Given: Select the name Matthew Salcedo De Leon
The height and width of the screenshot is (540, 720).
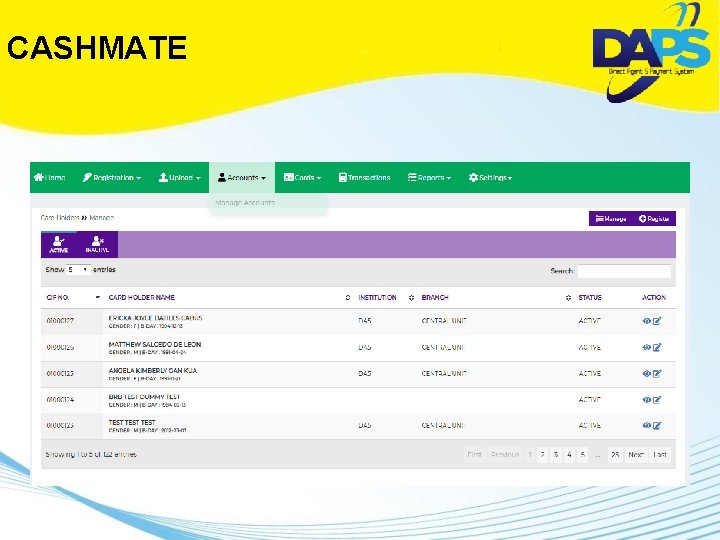Looking at the screenshot, I should coord(155,344).
